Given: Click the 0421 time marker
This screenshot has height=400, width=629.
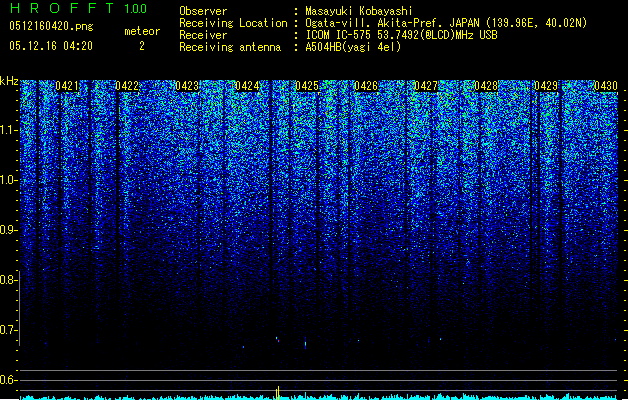Looking at the screenshot, I should click(x=67, y=86).
